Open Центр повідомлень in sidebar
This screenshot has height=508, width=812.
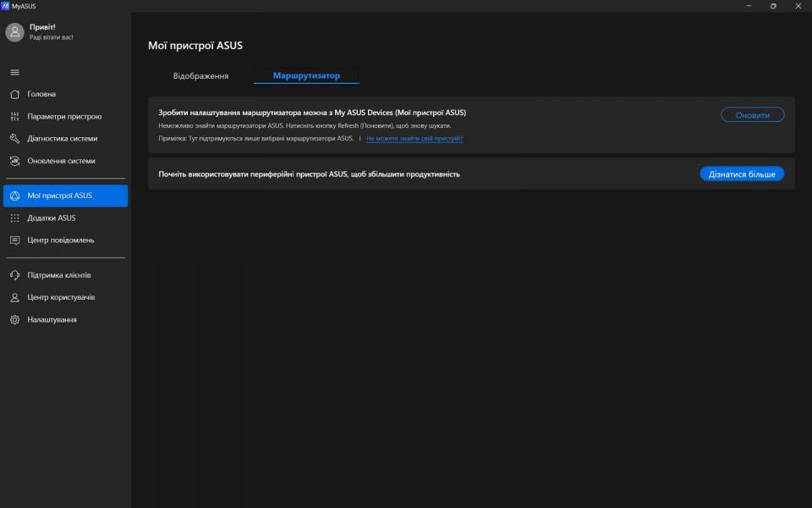[65, 240]
